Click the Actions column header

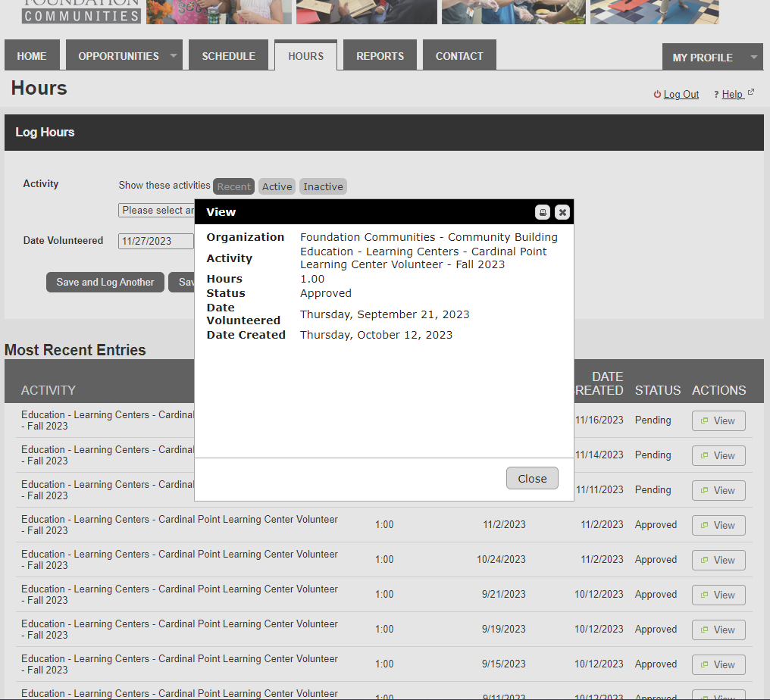[x=719, y=390]
